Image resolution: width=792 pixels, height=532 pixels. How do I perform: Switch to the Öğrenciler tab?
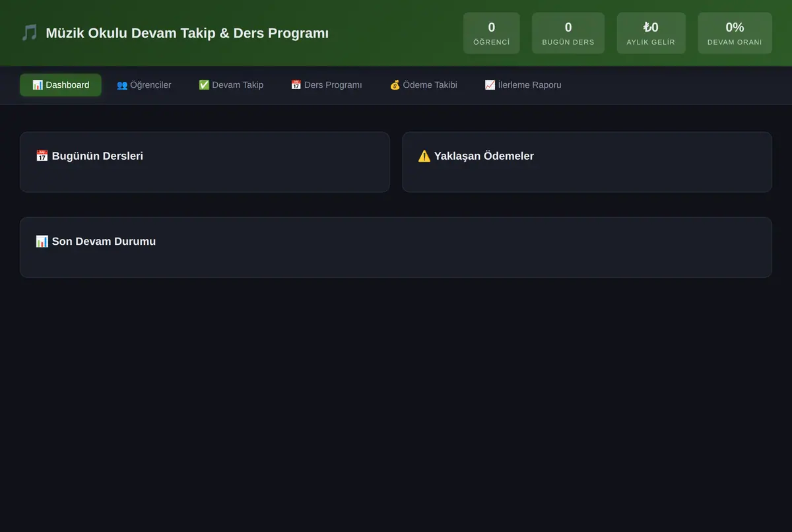(144, 85)
